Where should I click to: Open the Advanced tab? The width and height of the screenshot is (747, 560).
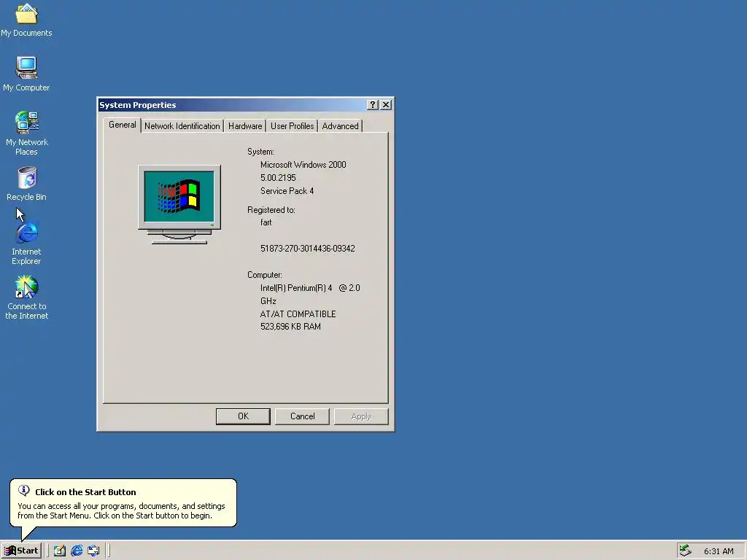tap(340, 126)
